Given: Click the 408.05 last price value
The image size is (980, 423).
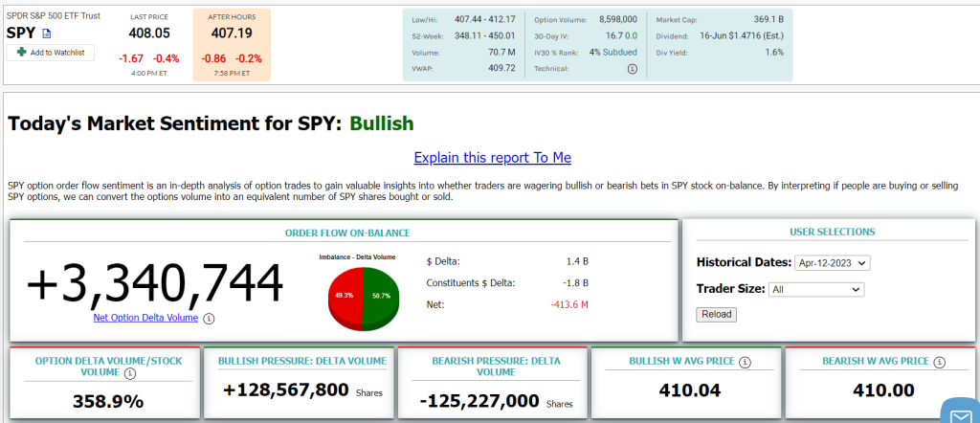Looking at the screenshot, I should pos(149,33).
